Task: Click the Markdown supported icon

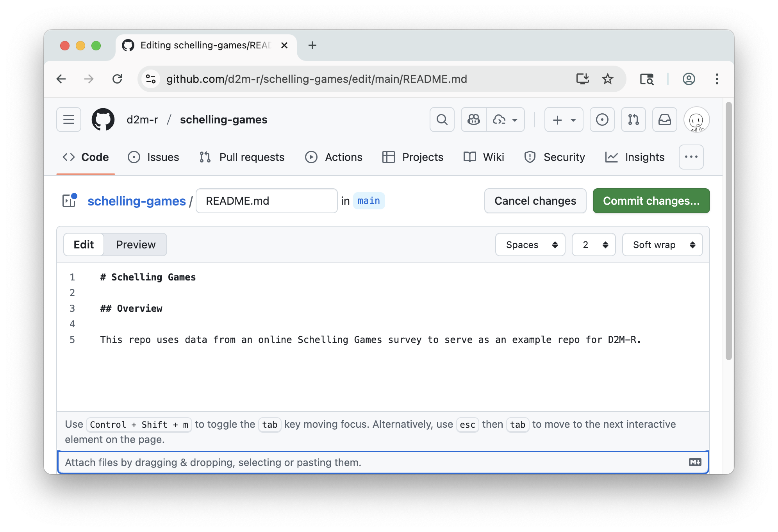Action: click(695, 462)
